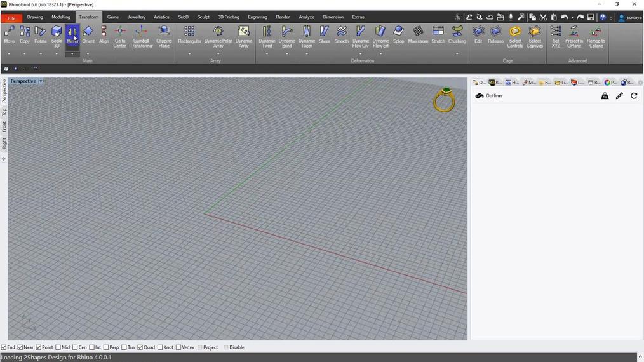Enable the Mid osnap checkbox
This screenshot has height=362, width=644.
click(x=58, y=347)
